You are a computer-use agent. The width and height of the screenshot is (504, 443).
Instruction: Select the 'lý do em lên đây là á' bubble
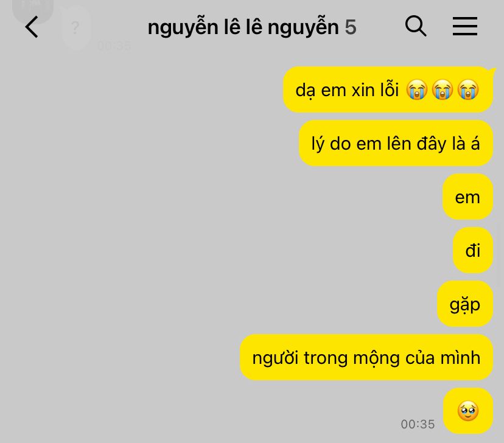[x=396, y=143]
